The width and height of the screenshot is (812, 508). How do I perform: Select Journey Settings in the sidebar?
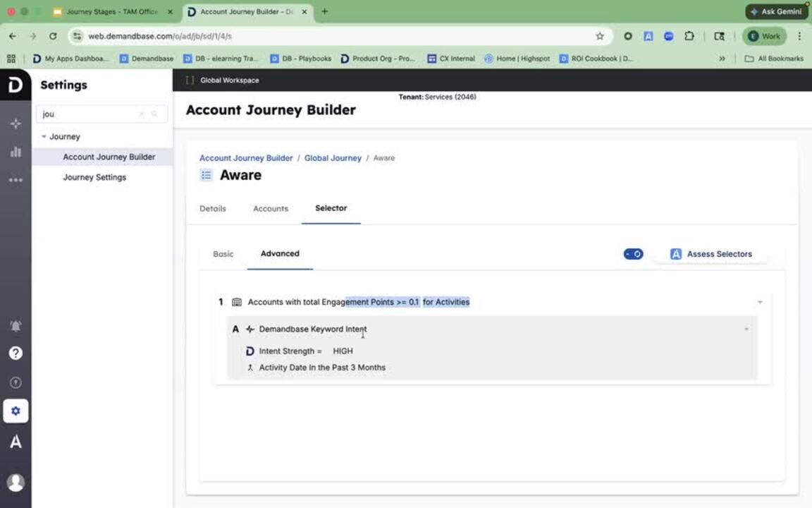coord(94,177)
